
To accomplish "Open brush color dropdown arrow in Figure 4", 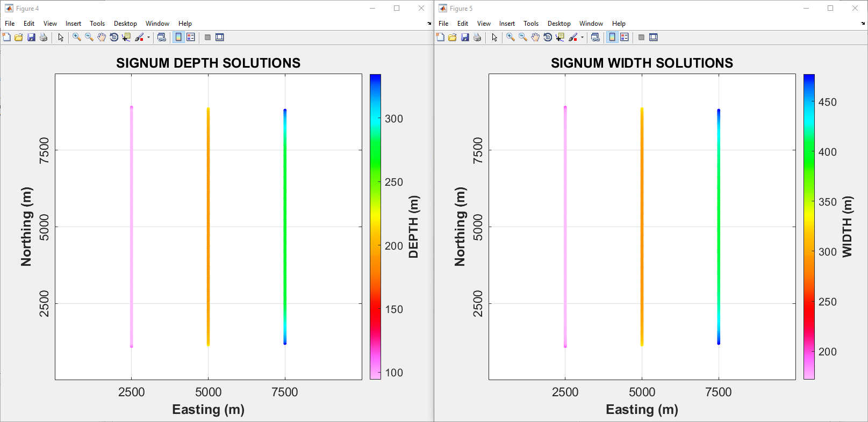I will pyautogui.click(x=148, y=37).
